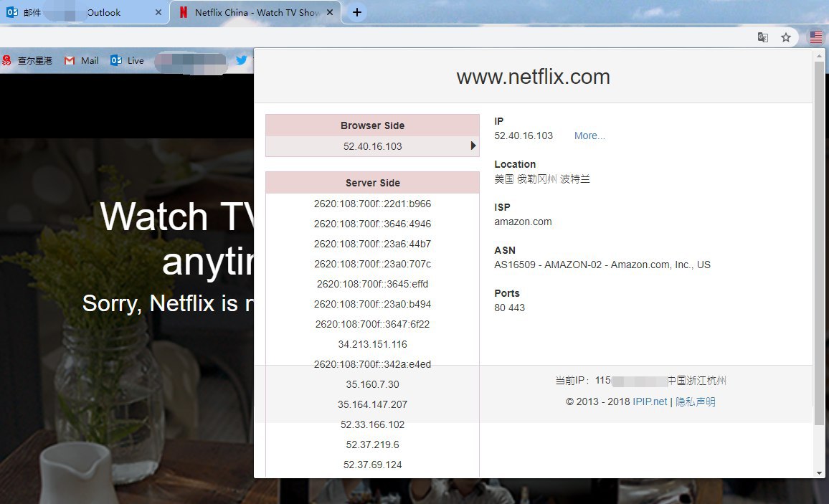Open the first red bookmark icon
This screenshot has width=829, height=504.
point(27,61)
